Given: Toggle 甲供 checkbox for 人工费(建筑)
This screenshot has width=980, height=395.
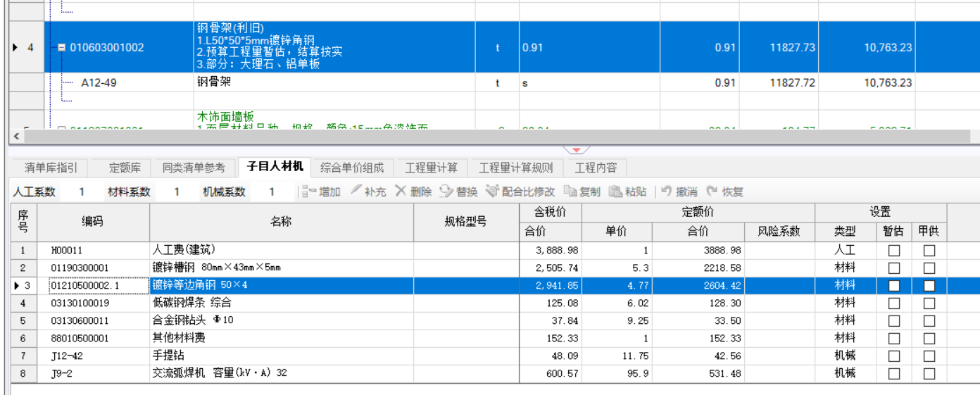Looking at the screenshot, I should pos(929,250).
